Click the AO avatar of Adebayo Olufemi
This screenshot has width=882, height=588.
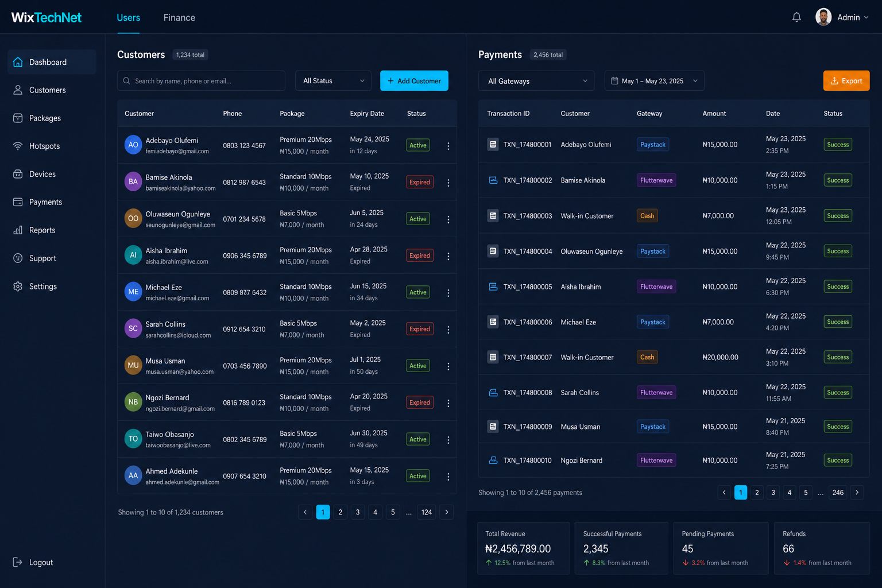(x=133, y=145)
